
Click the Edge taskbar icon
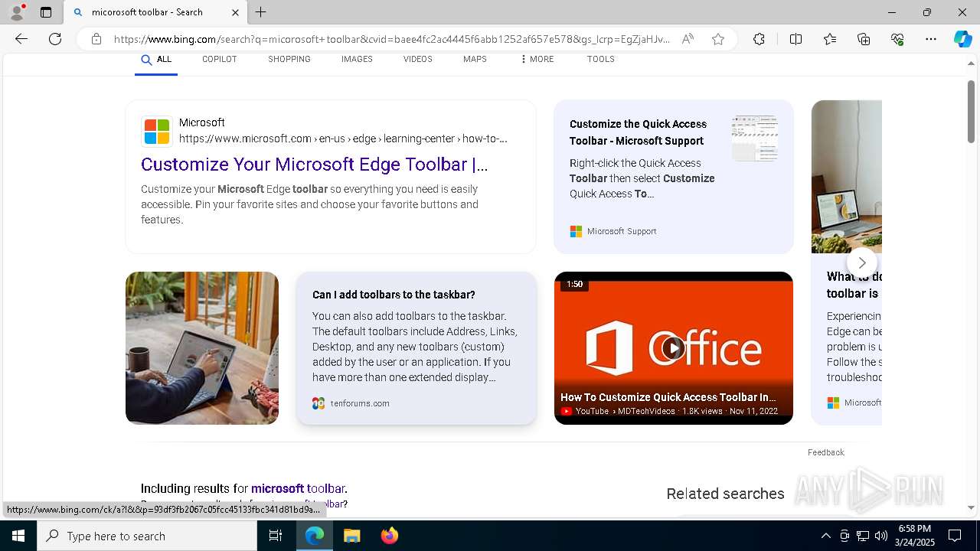pyautogui.click(x=315, y=536)
